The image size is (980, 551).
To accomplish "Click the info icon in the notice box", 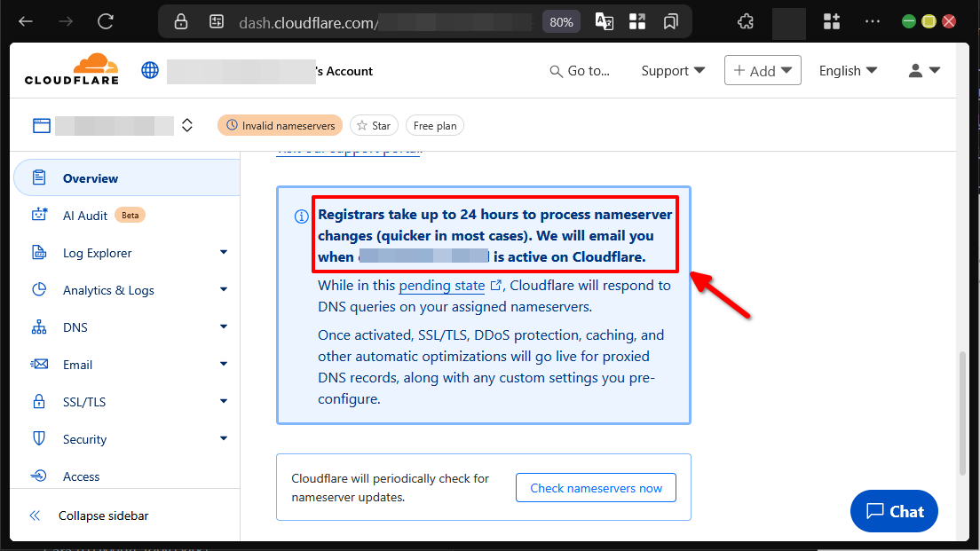I will (x=301, y=216).
